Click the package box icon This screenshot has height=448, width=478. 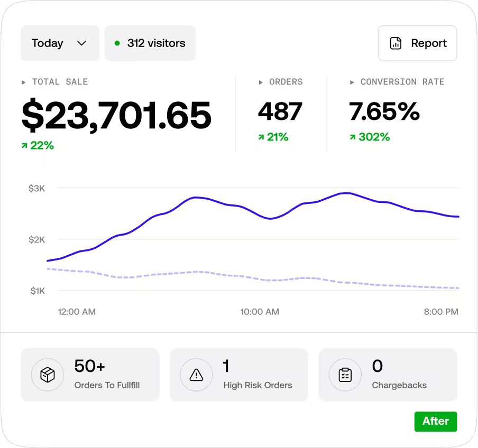click(48, 375)
